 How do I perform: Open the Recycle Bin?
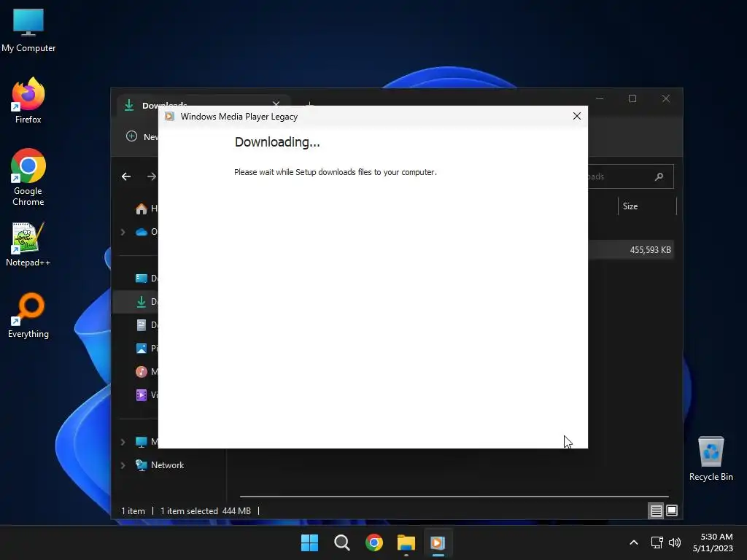711,459
